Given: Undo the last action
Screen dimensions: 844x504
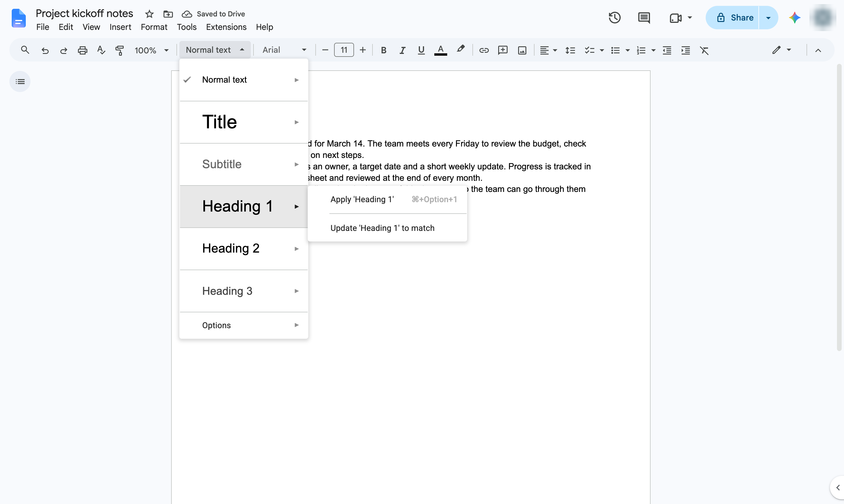Looking at the screenshot, I should (45, 50).
